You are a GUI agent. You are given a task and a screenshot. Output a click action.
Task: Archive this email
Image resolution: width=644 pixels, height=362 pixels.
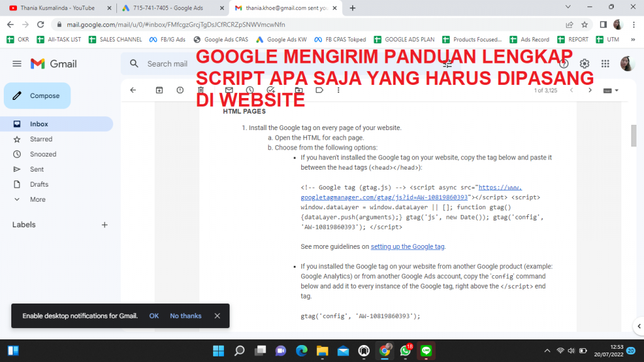(159, 90)
